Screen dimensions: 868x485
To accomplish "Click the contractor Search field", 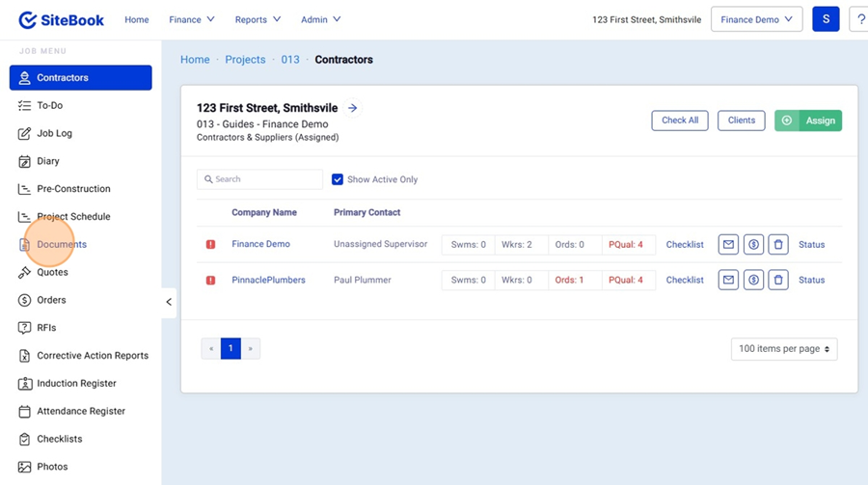I will (260, 179).
